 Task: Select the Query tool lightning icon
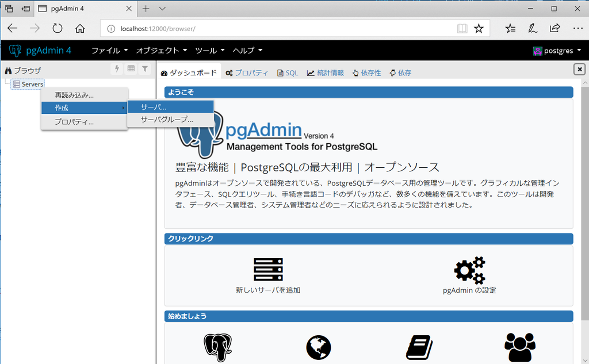117,70
